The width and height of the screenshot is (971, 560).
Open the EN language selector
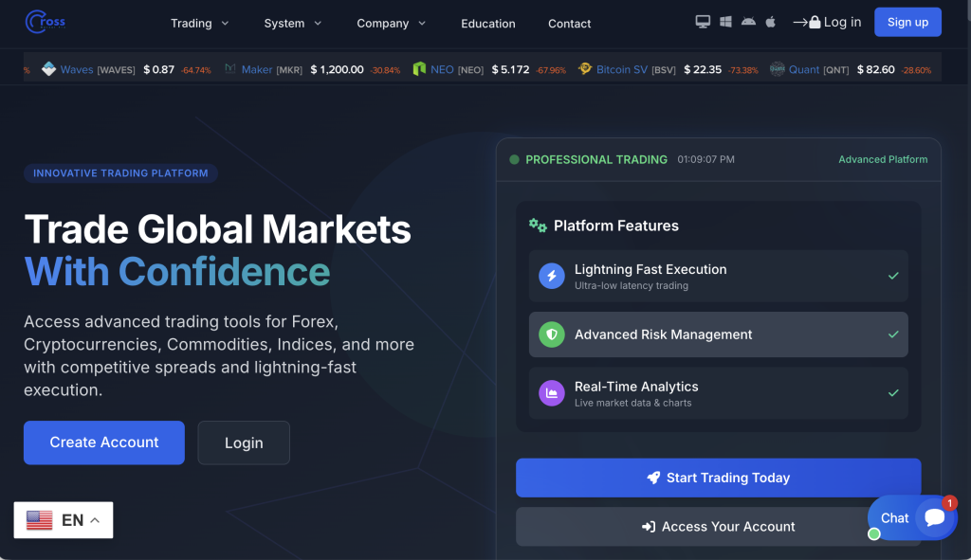tap(64, 520)
